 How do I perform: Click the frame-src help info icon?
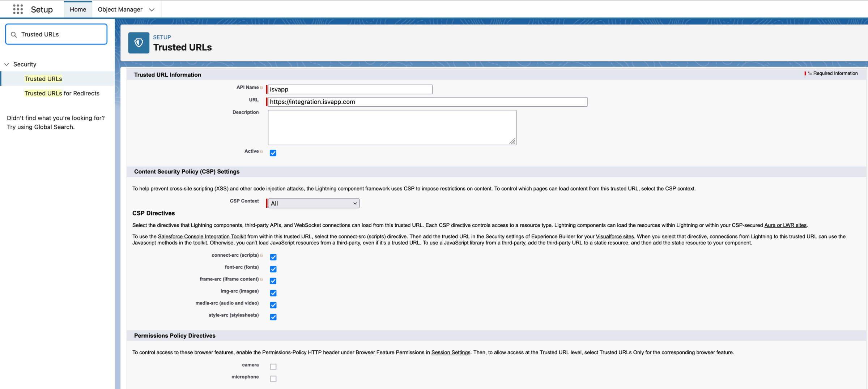tap(261, 279)
